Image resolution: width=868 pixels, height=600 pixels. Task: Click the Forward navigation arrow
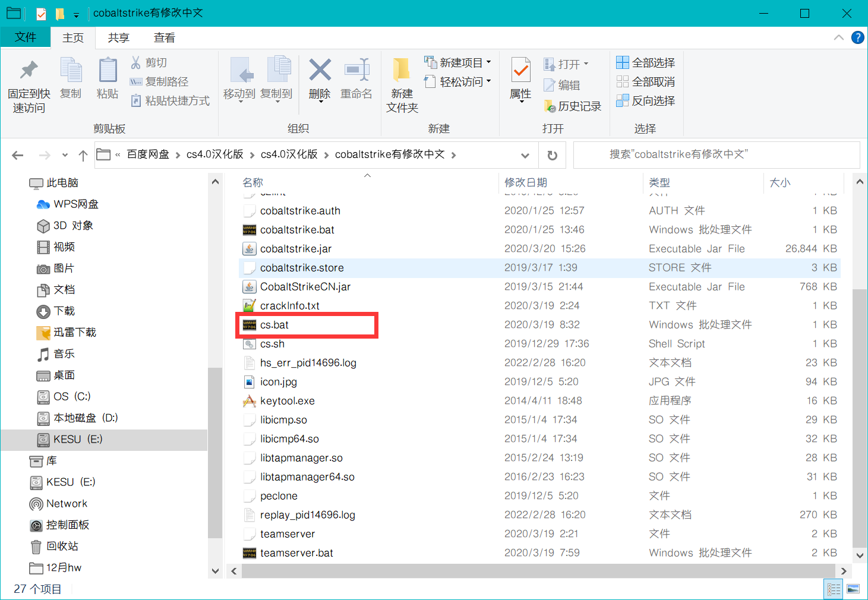(45, 155)
